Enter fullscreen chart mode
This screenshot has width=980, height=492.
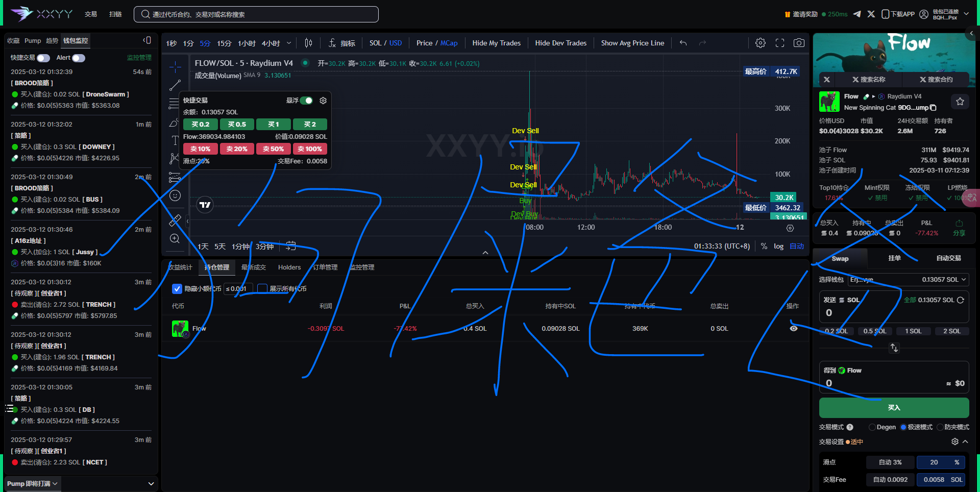point(779,43)
